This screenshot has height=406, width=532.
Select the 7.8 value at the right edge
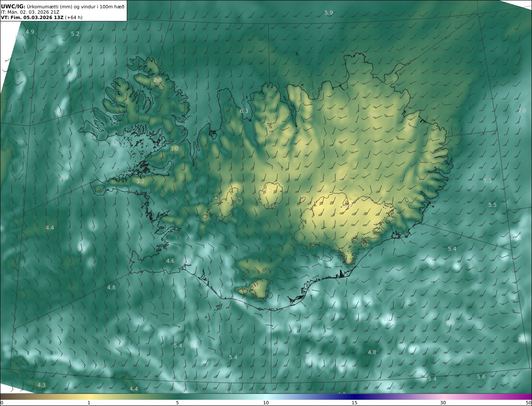[x=522, y=111]
